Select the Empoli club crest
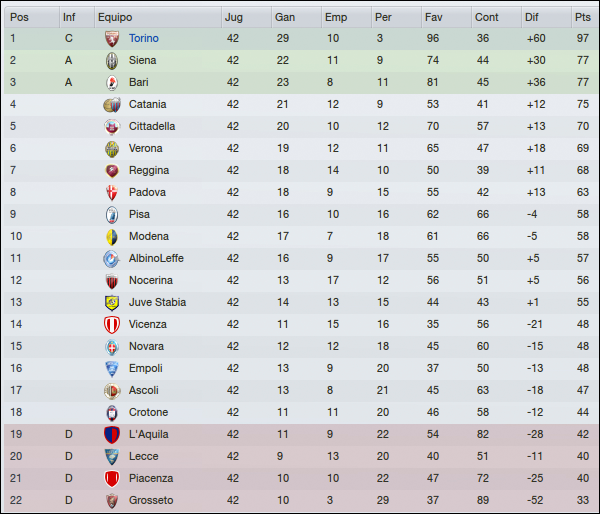This screenshot has width=600, height=514. click(112, 369)
